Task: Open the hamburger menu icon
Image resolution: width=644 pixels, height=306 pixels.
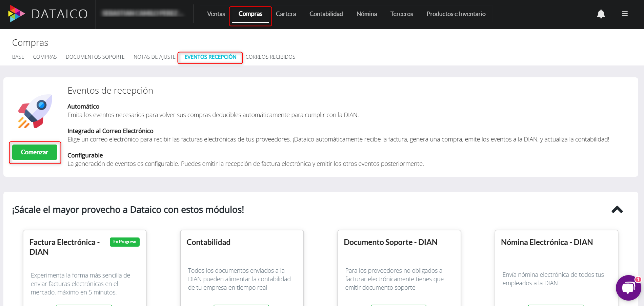Action: 625,14
